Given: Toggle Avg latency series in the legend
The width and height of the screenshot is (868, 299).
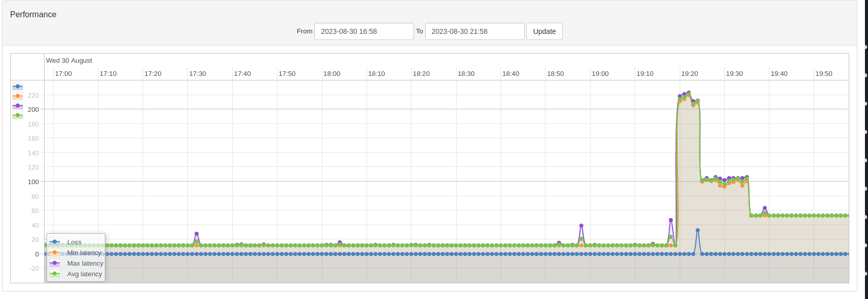Looking at the screenshot, I should (76, 274).
